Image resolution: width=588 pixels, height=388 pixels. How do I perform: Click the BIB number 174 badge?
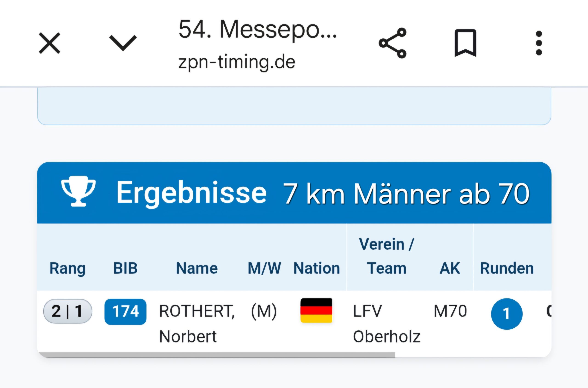125,311
